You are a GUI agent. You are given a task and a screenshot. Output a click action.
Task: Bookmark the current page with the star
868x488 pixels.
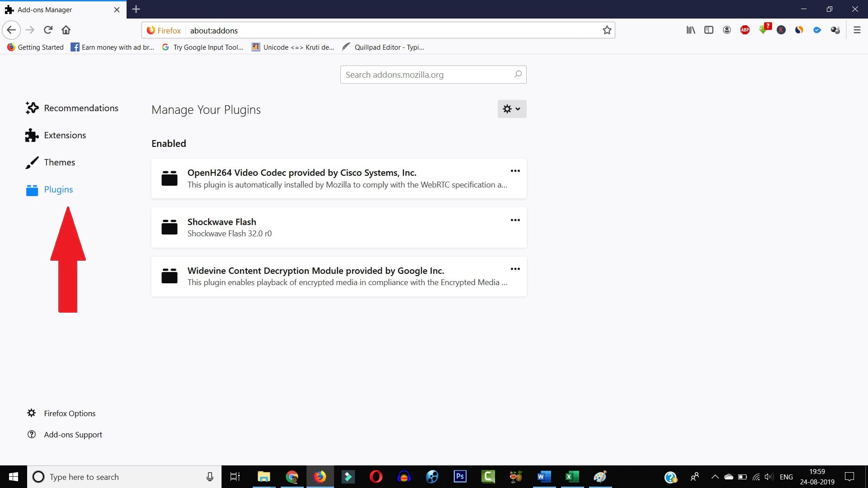(607, 30)
